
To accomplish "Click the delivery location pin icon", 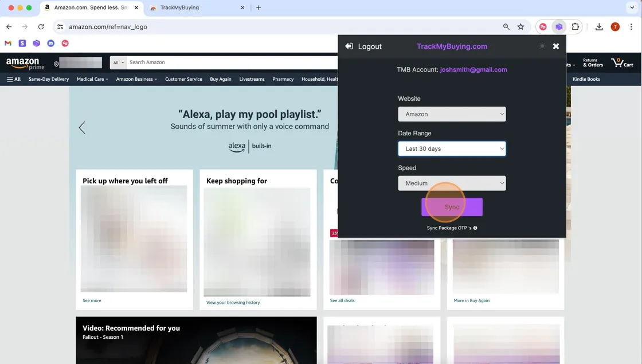I will click(x=57, y=64).
